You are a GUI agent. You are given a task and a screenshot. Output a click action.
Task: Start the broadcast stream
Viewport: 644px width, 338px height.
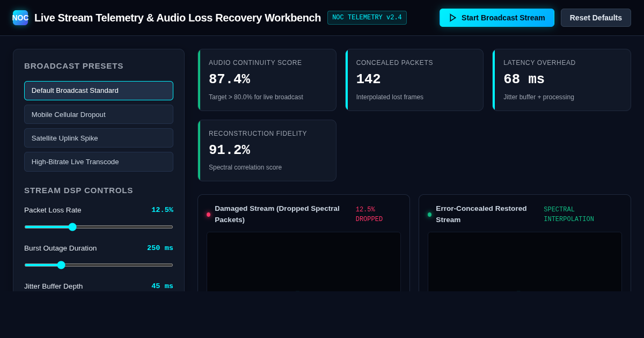click(497, 18)
